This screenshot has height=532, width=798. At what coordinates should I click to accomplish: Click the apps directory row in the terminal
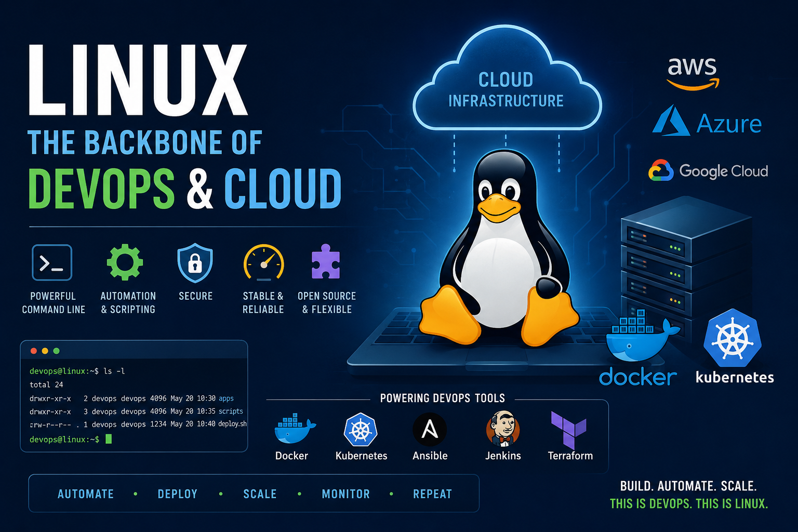131,398
